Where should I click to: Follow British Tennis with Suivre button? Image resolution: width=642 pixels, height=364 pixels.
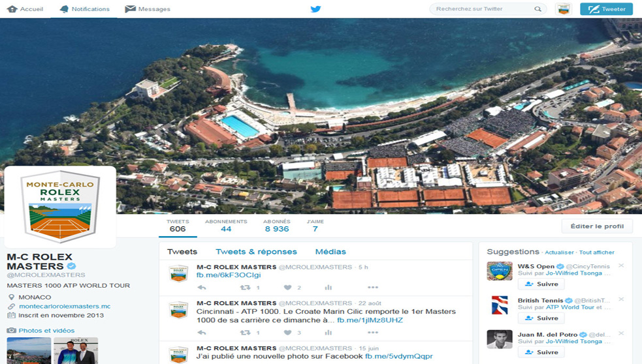tap(541, 318)
